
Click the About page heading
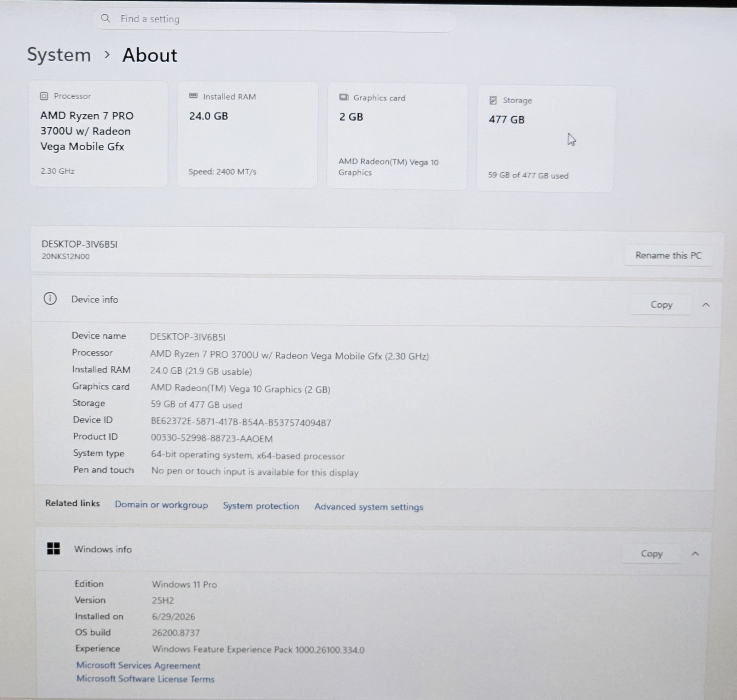point(150,55)
